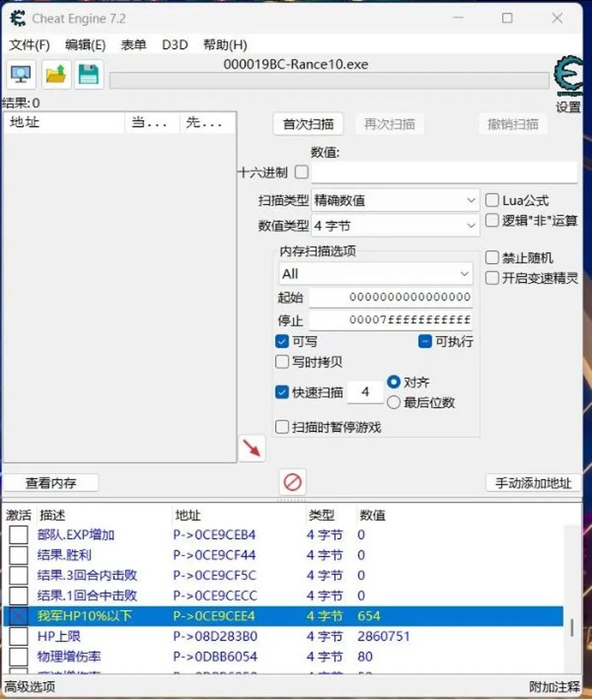Click the Cheat Engine logo settings icon

pos(568,75)
